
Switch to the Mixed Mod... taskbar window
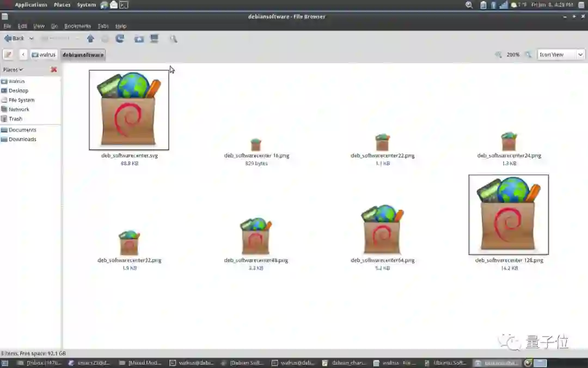tap(140, 363)
